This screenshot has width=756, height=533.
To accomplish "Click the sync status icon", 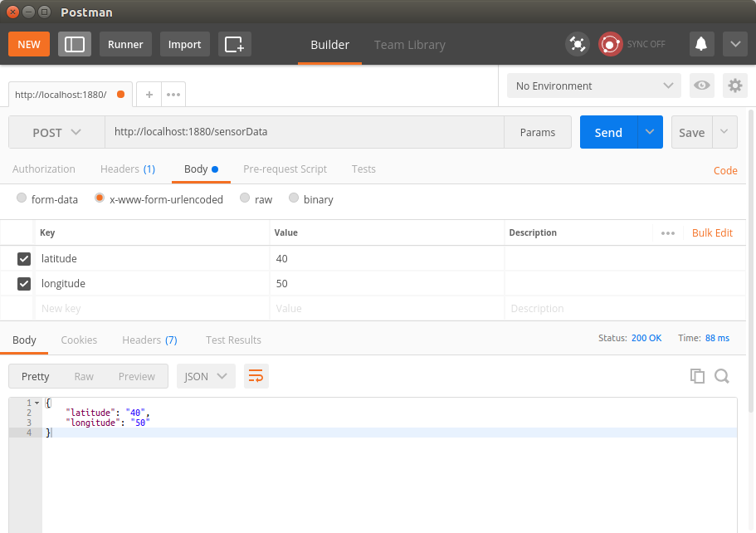I will [611, 44].
